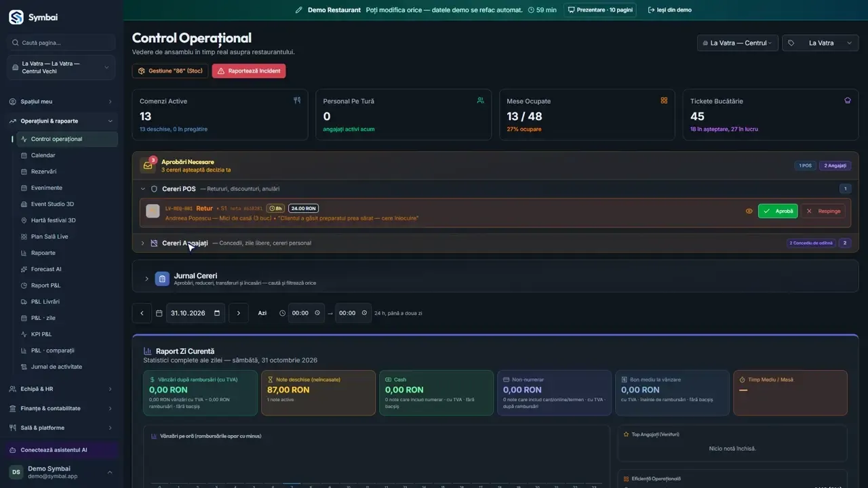Go to Event Studio 3D page
The height and width of the screenshot is (488, 868).
click(66, 204)
